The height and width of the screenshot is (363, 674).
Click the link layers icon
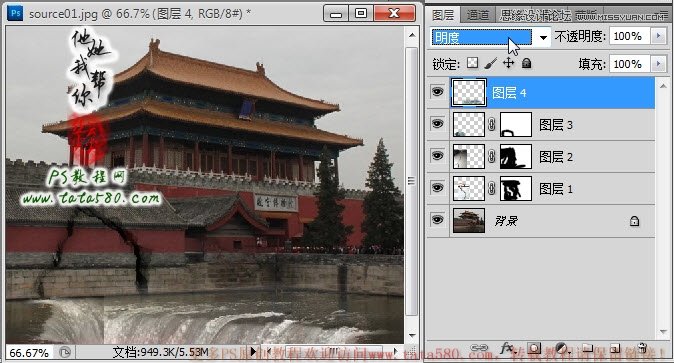479,348
